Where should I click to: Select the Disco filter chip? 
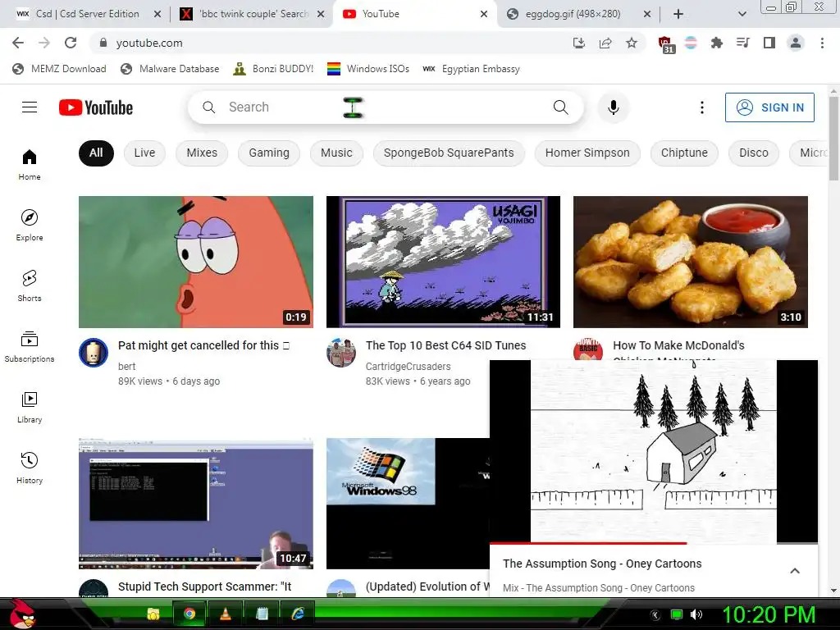754,153
